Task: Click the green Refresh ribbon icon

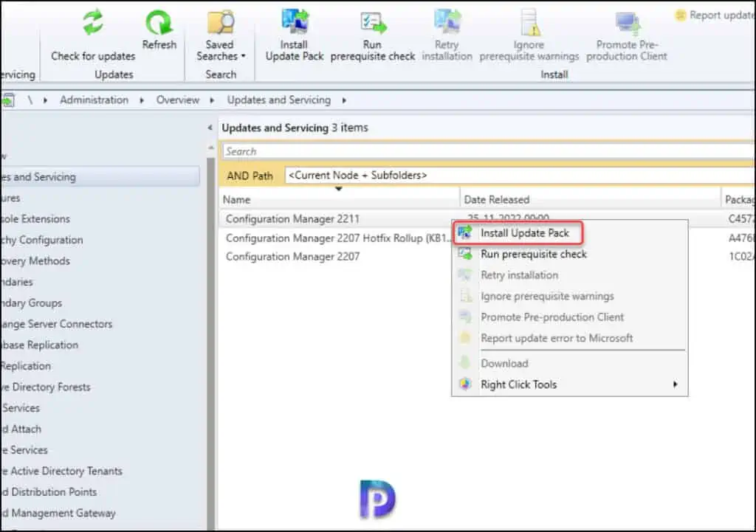Action: tap(159, 23)
